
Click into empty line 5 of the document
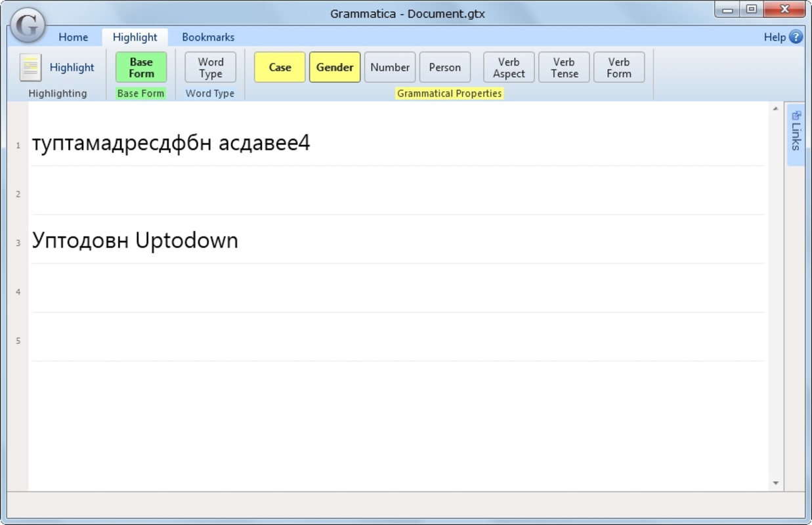coord(398,337)
